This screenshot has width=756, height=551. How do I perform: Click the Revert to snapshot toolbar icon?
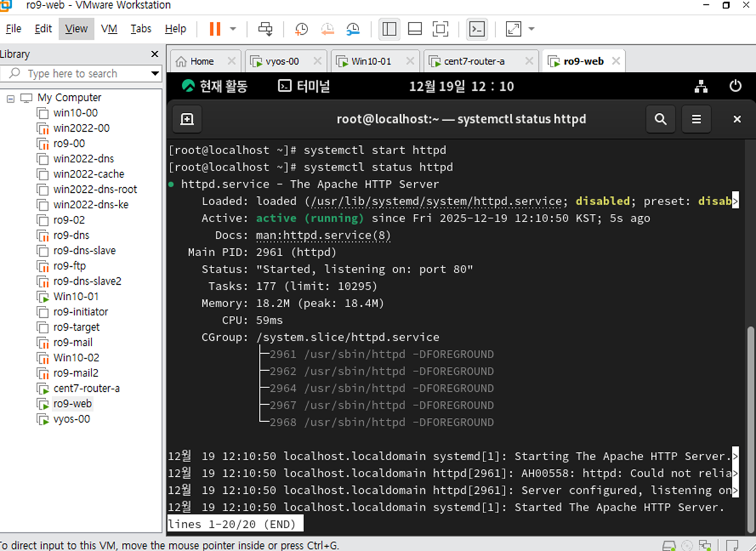click(x=327, y=29)
